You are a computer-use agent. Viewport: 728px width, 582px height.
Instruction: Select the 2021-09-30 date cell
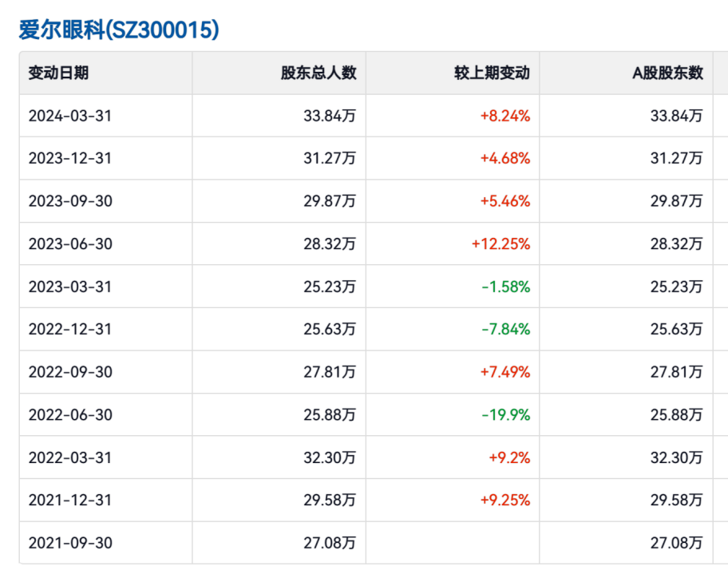[70, 543]
